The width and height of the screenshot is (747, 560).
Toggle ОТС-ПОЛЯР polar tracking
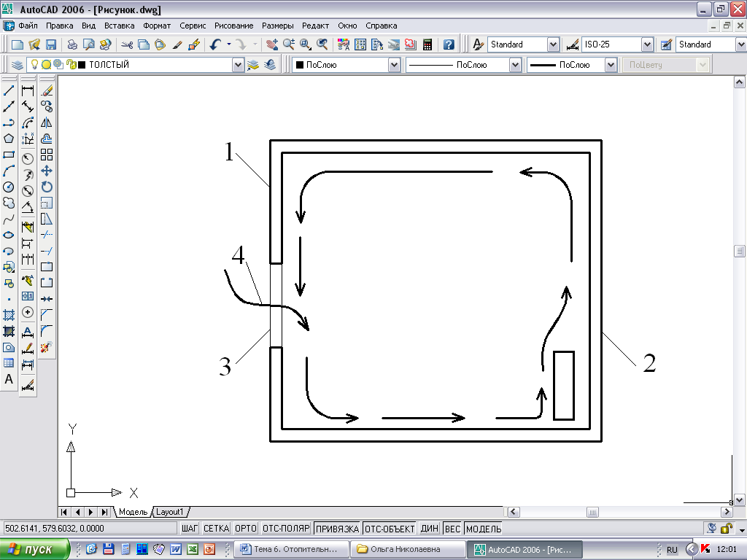(286, 529)
